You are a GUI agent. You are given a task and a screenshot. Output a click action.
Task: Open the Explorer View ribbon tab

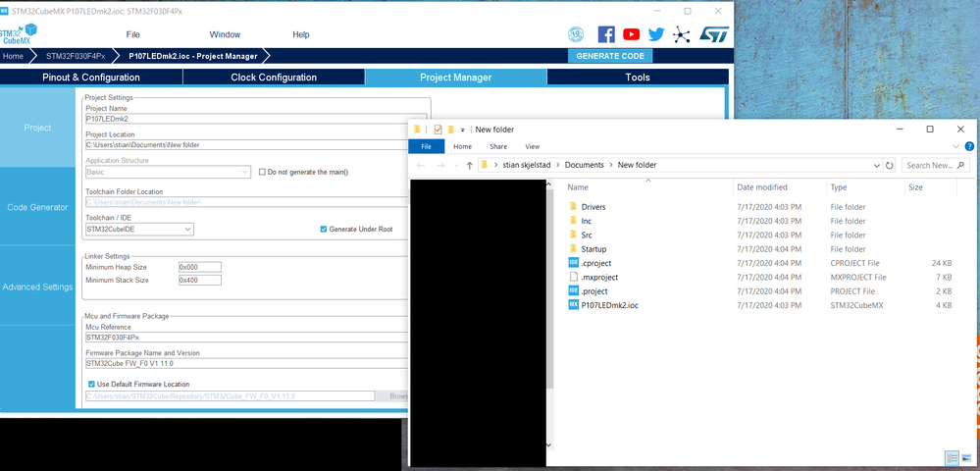tap(532, 146)
